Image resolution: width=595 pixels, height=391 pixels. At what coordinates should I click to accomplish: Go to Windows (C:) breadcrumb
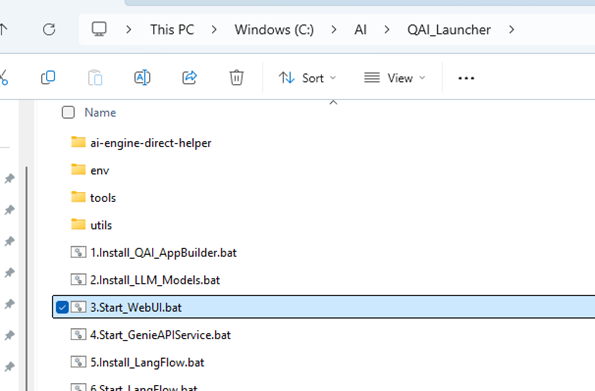(x=274, y=30)
